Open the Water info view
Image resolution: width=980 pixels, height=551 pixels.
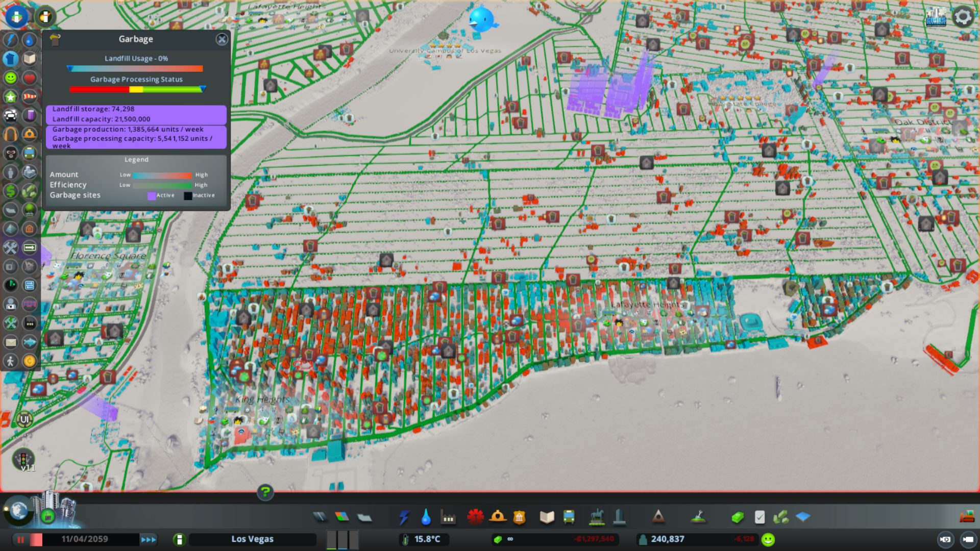tap(30, 40)
